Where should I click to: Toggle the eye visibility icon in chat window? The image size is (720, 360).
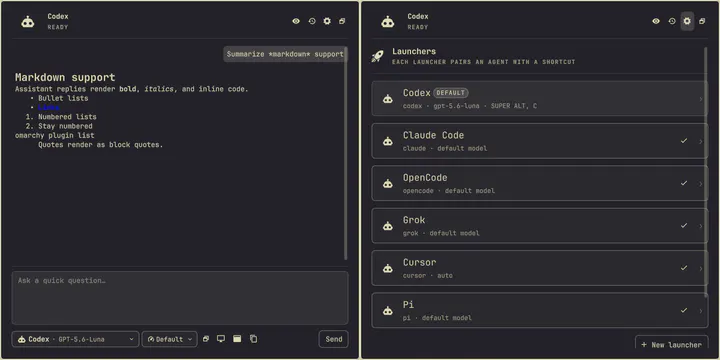coord(296,21)
